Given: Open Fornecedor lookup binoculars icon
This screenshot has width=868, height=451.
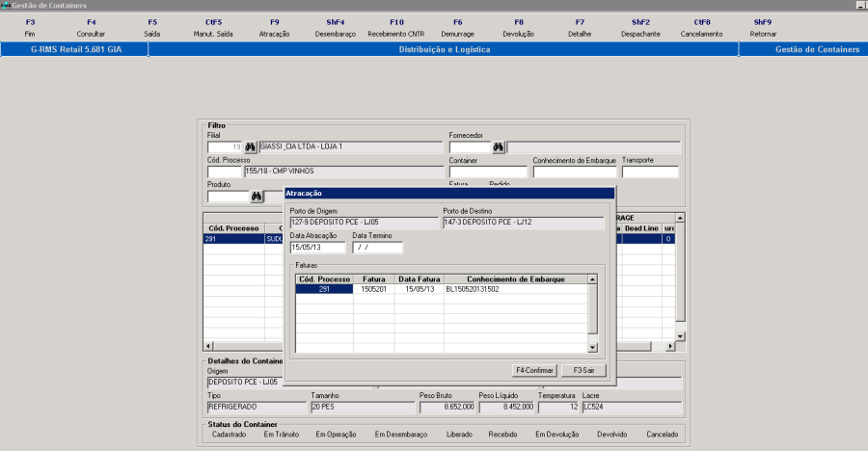Looking at the screenshot, I should [x=499, y=147].
